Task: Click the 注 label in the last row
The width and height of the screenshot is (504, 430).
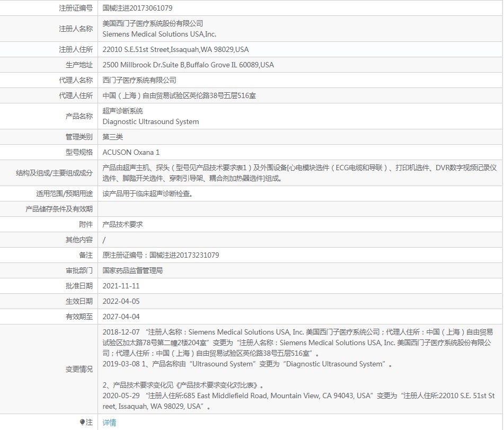Action: click(89, 422)
